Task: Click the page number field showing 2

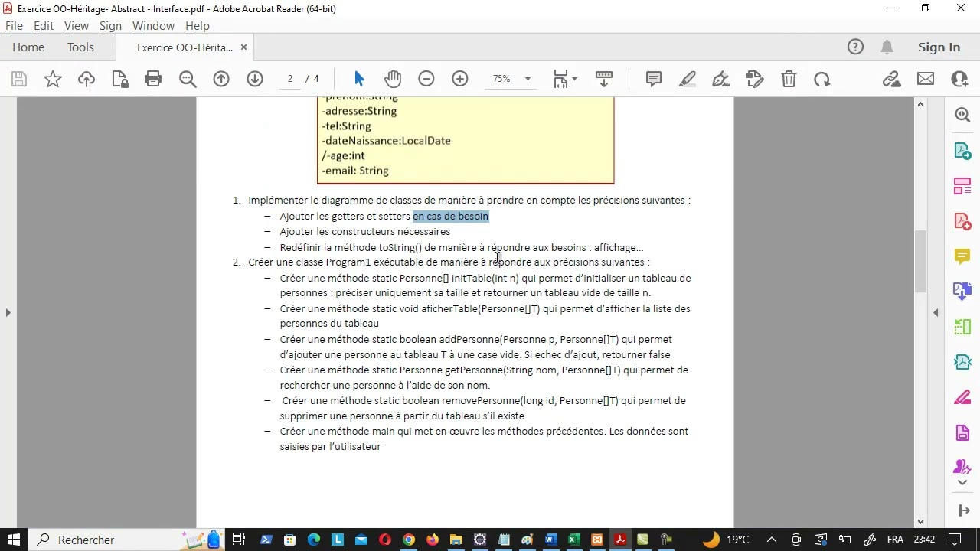Action: (x=290, y=79)
